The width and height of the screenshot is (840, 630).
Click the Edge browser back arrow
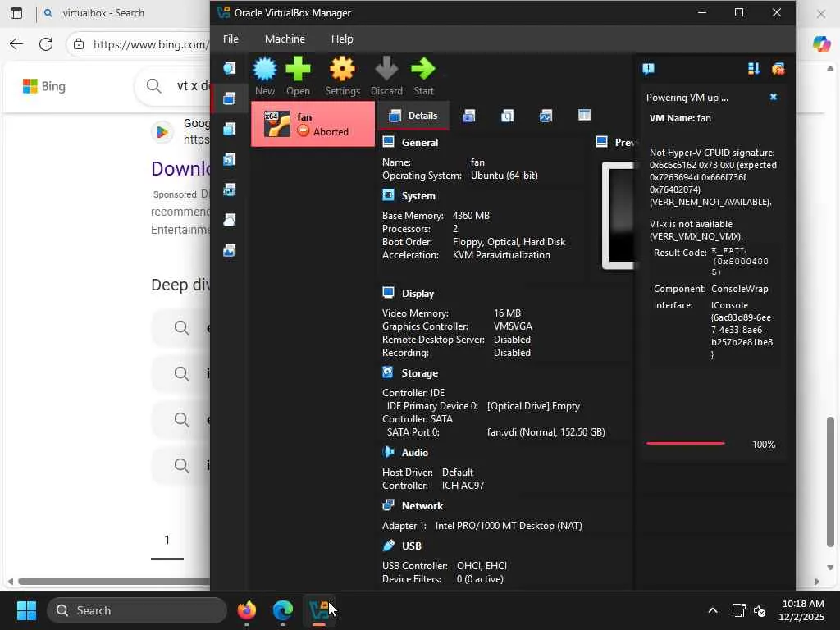click(16, 44)
